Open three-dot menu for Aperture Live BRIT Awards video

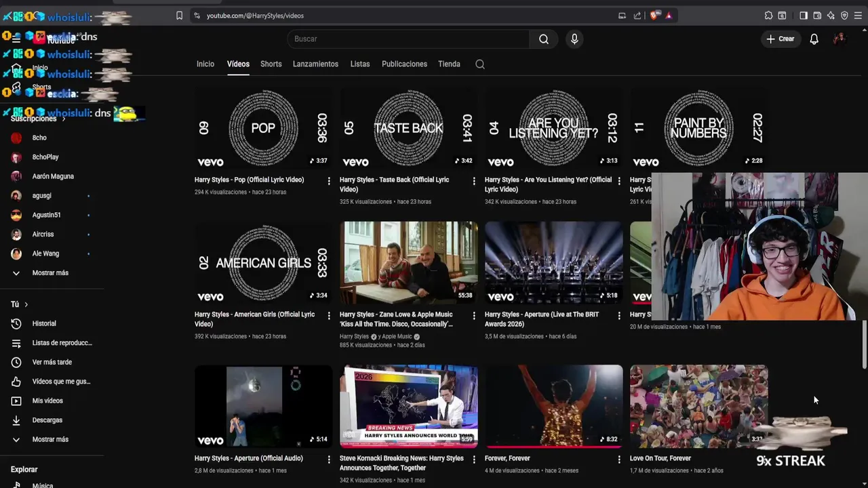pos(619,316)
